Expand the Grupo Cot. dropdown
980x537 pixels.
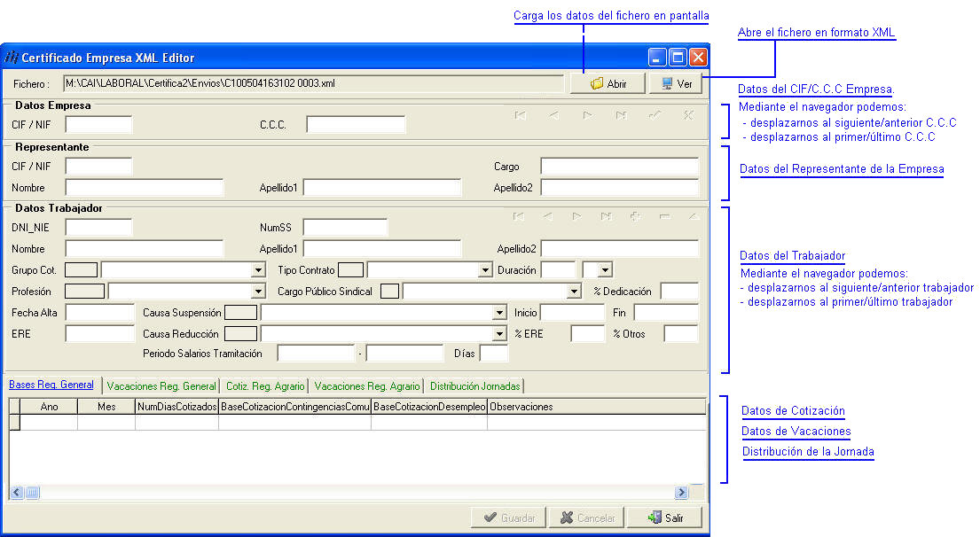point(258,270)
